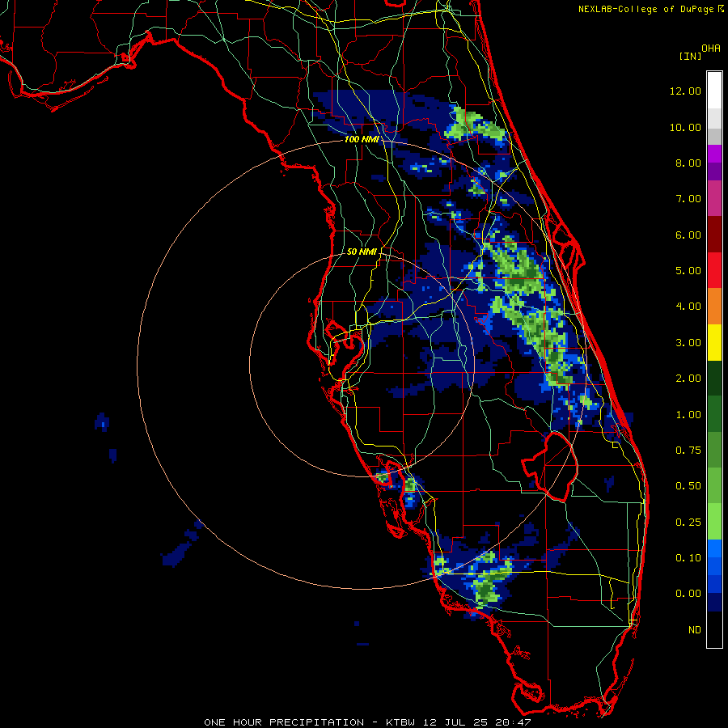Select the orange legend swatch near 4.00

(x=714, y=307)
